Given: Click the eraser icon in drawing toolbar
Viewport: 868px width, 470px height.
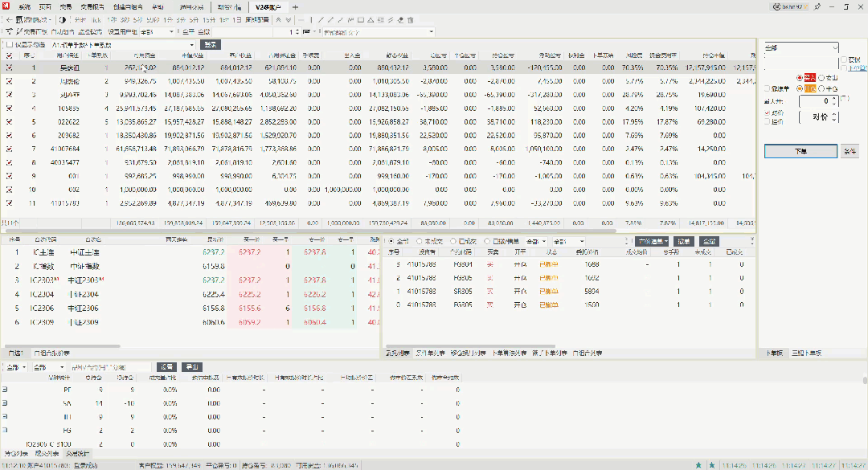Looking at the screenshot, I should (x=400, y=20).
